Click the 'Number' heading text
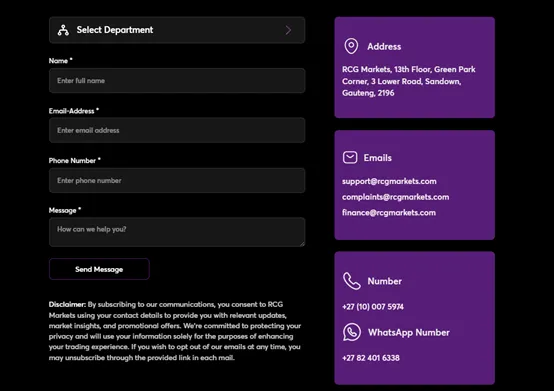This screenshot has width=554, height=391. (x=385, y=281)
